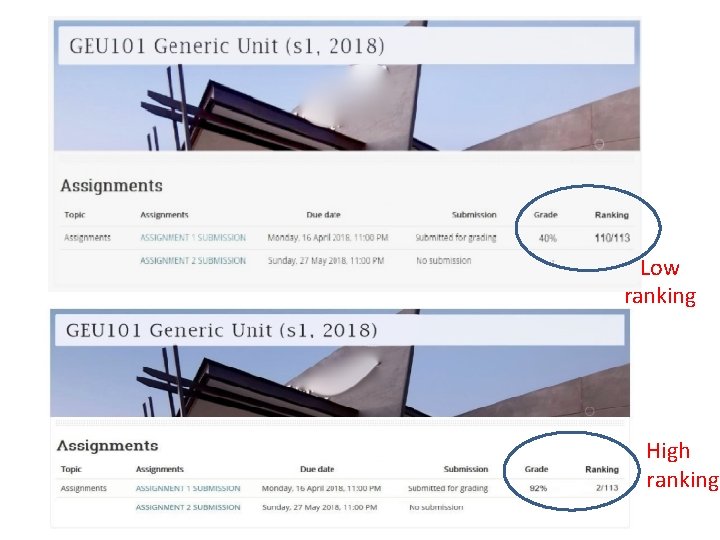Select the Submission column header in top table

click(x=474, y=214)
